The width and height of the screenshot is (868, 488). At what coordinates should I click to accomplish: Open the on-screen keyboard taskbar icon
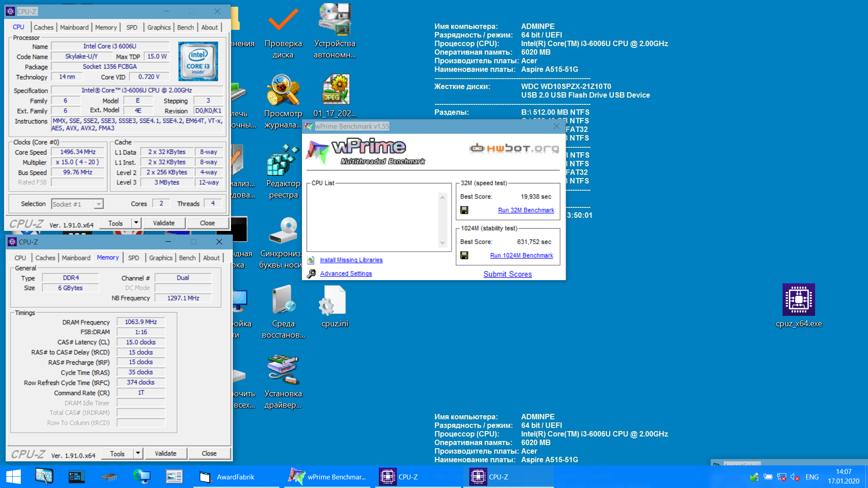tap(44, 477)
